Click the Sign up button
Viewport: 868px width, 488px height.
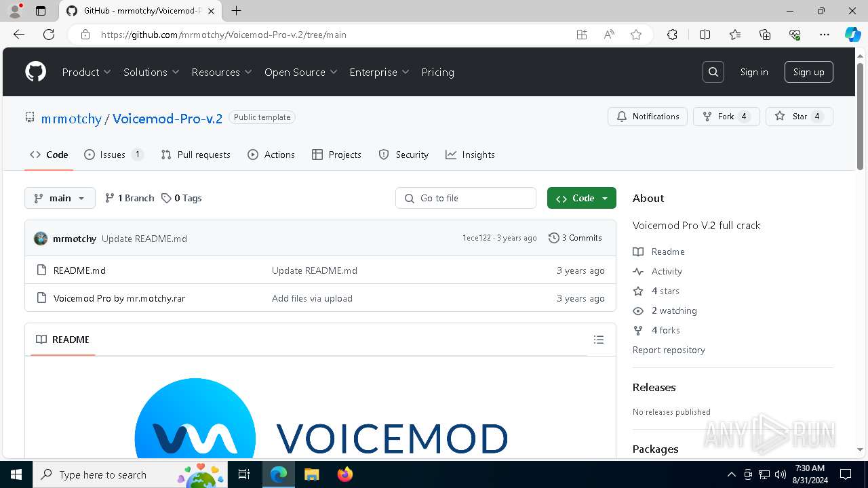point(808,72)
